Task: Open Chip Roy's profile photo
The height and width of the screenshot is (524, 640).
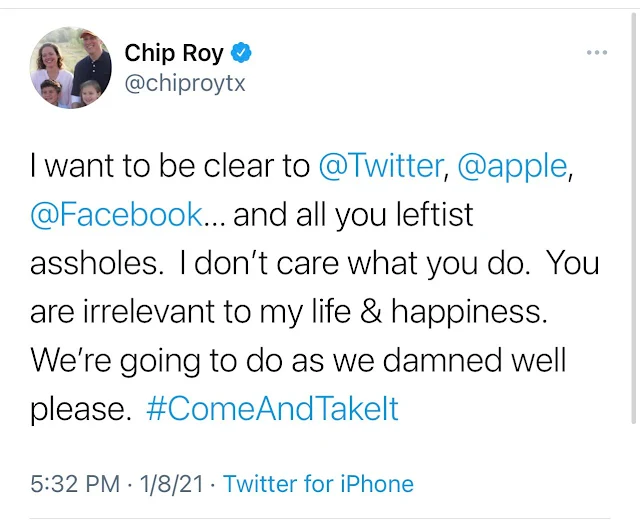Action: (69, 67)
